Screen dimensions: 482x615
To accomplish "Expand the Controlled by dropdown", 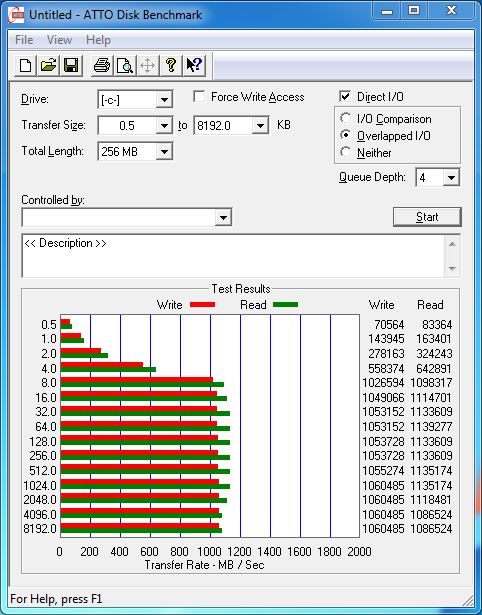I will point(223,217).
